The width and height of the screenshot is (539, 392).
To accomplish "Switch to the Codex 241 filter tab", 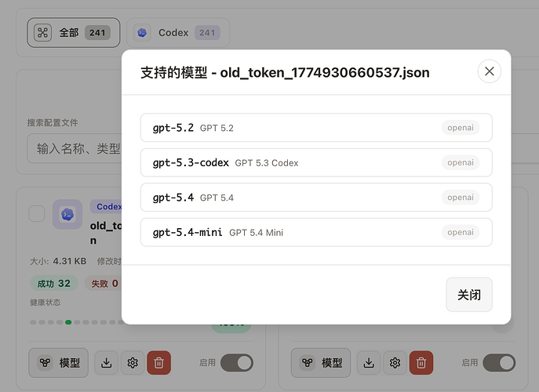I will click(178, 33).
